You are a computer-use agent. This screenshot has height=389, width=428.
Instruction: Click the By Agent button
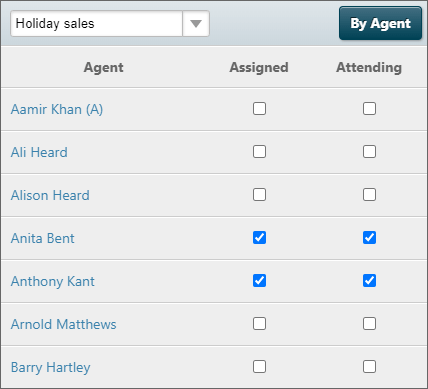click(380, 23)
